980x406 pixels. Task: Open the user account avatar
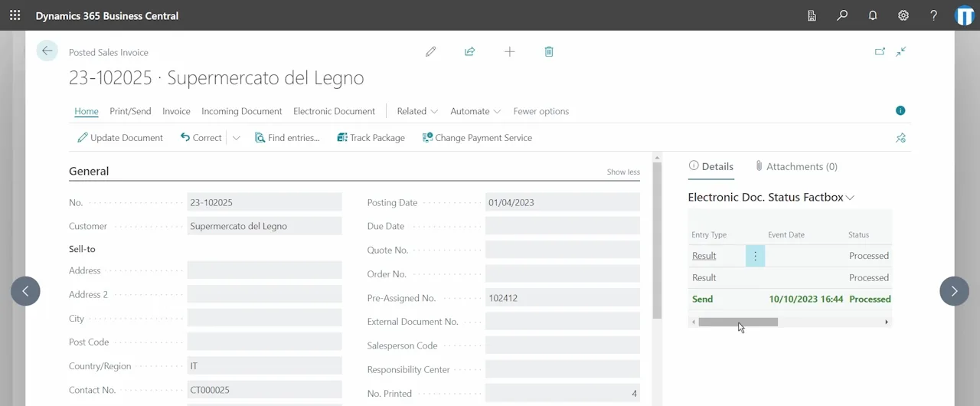tap(965, 15)
